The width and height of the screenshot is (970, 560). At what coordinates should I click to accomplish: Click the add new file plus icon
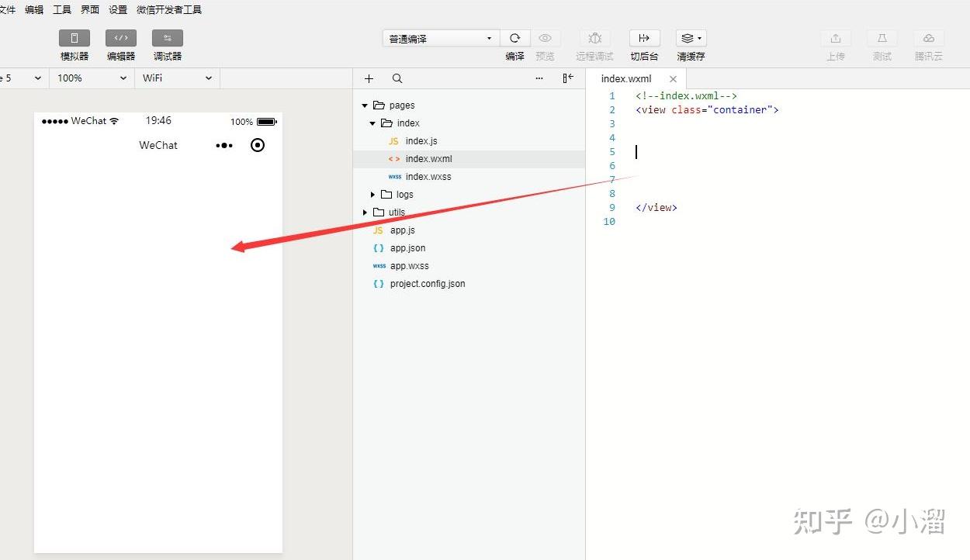point(369,78)
